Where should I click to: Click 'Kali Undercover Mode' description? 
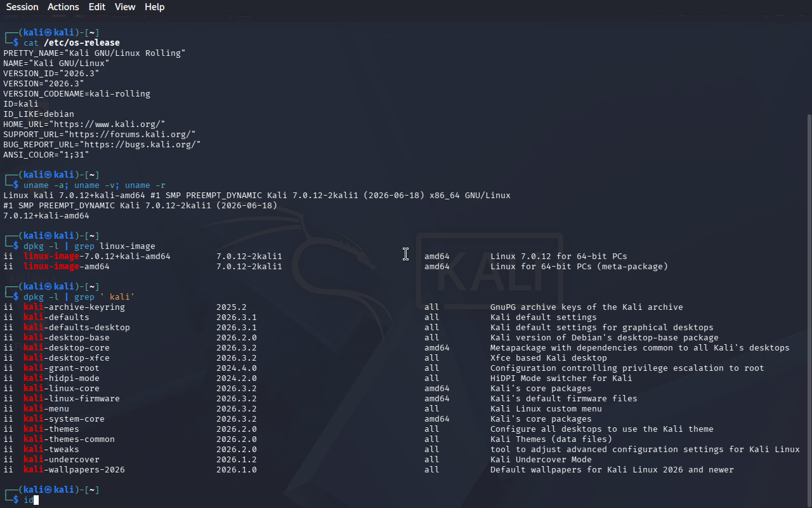click(541, 460)
